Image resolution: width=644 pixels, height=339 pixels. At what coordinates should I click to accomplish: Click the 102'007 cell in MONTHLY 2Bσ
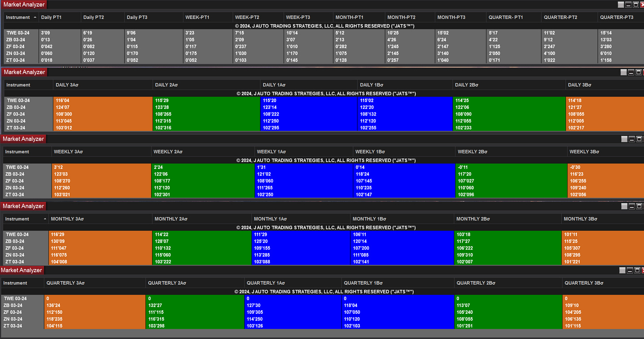tap(507, 262)
